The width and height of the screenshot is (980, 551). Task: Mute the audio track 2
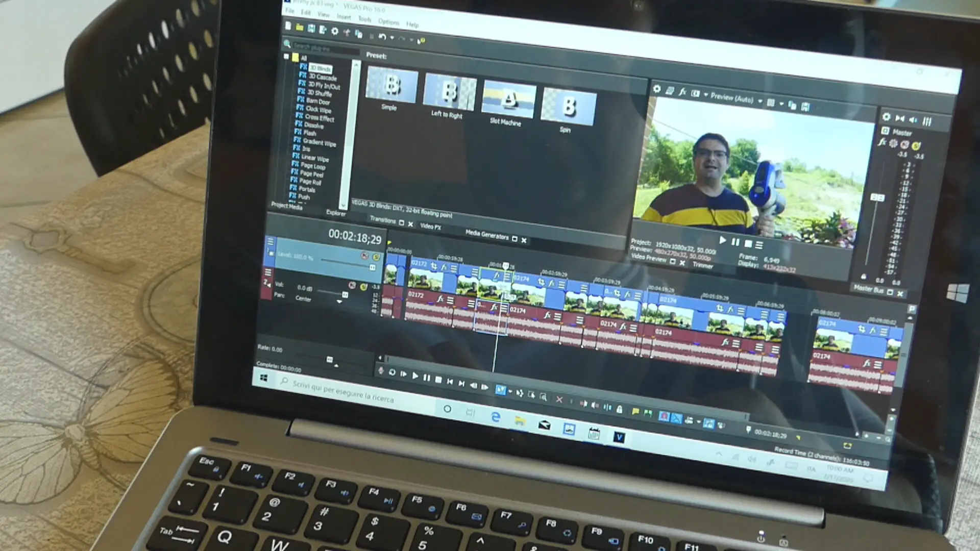click(352, 285)
